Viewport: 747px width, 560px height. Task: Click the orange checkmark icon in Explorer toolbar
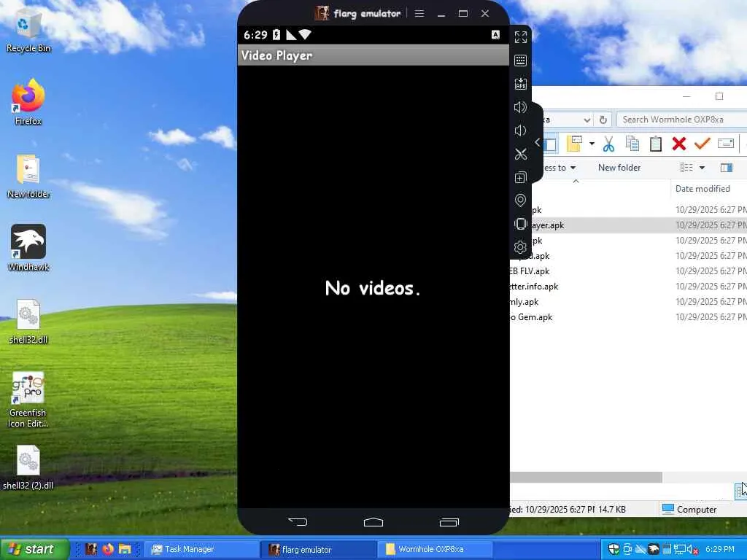coord(703,144)
